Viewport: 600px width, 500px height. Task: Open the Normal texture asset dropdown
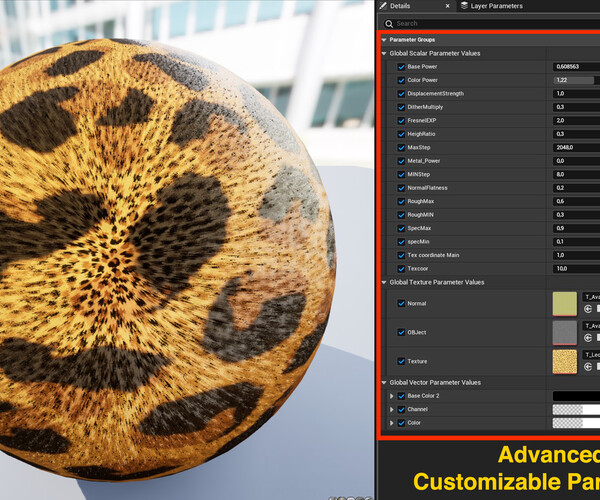point(591,297)
